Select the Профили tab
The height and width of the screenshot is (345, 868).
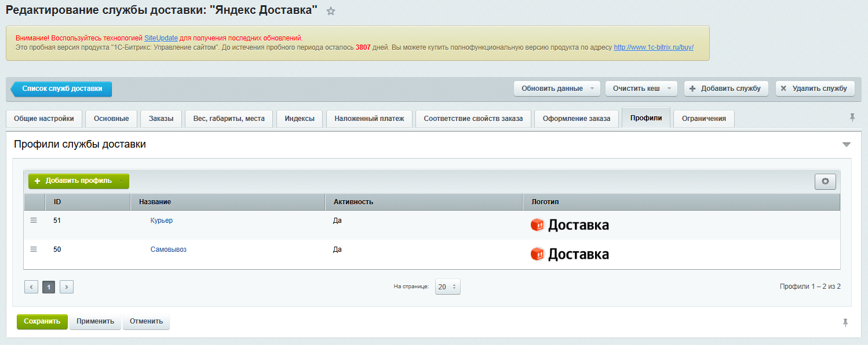[x=646, y=118]
